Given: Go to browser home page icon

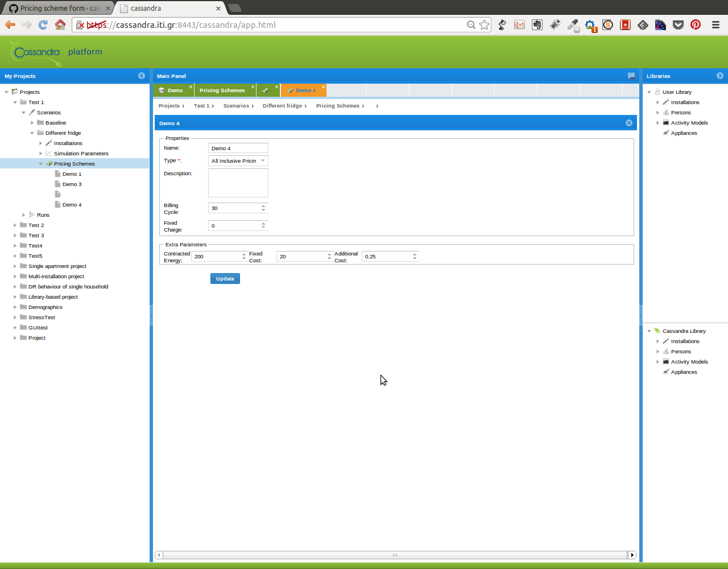Looking at the screenshot, I should pos(60,24).
